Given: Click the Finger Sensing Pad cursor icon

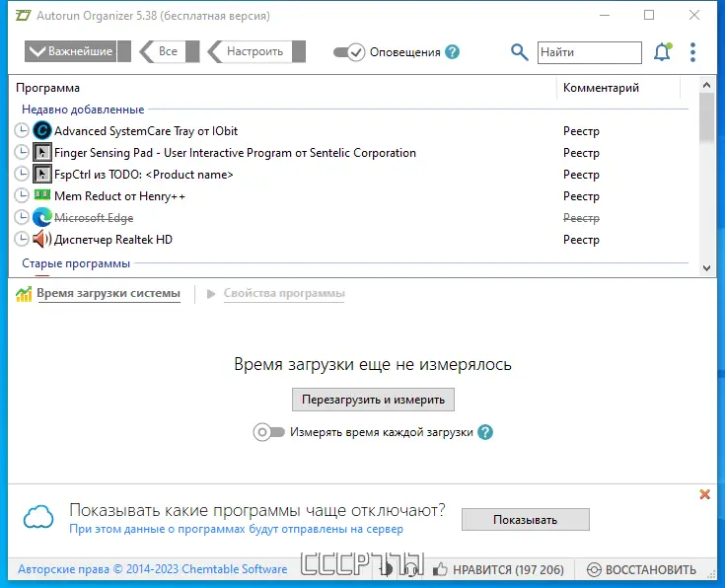Looking at the screenshot, I should pos(42,153).
